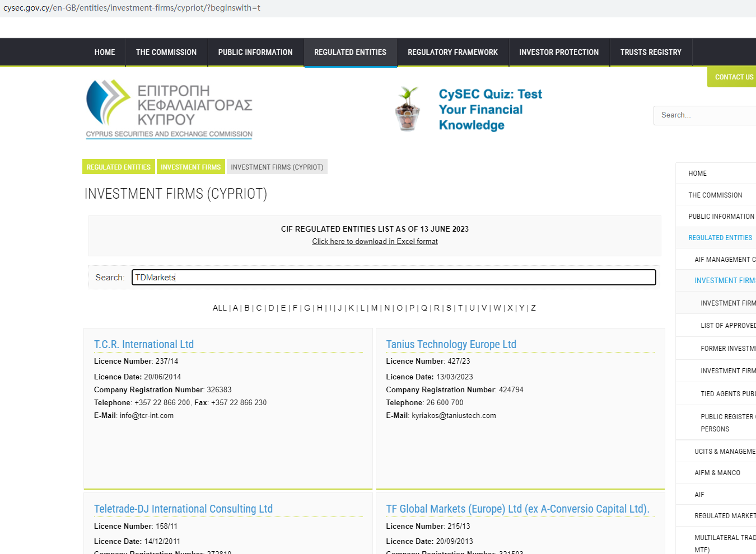Open Public Register Persons sidebar item
The image size is (756, 554).
tap(728, 422)
